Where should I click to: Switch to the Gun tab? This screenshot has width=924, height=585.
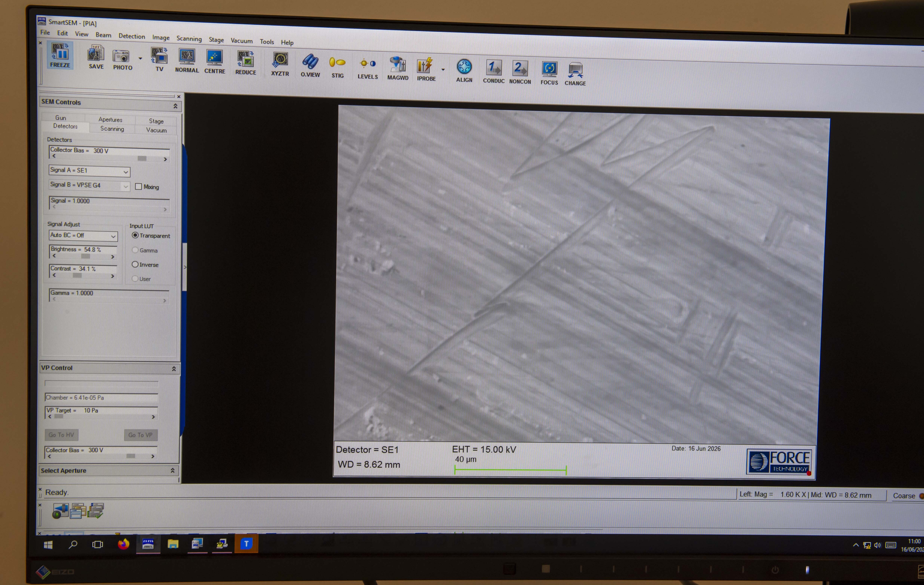(x=61, y=118)
